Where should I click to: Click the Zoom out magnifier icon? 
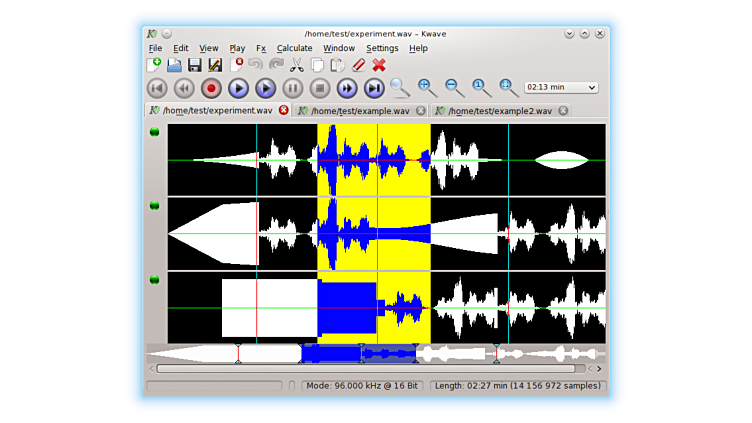point(454,88)
